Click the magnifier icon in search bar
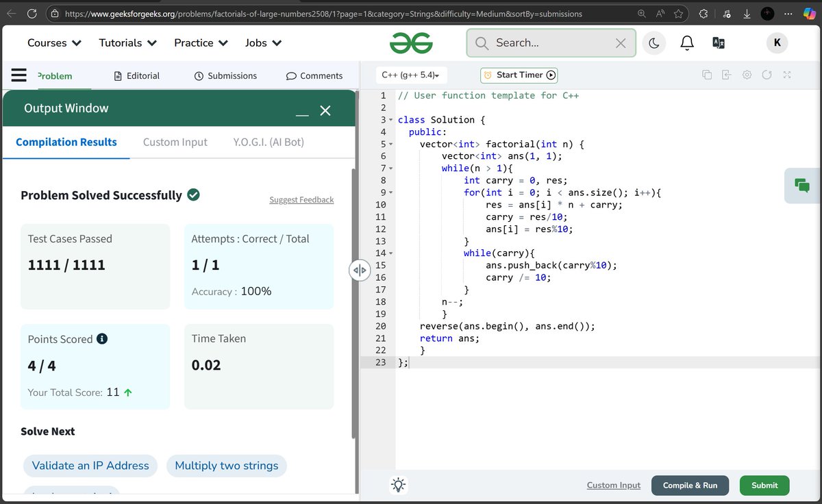The image size is (822, 504). pyautogui.click(x=482, y=43)
